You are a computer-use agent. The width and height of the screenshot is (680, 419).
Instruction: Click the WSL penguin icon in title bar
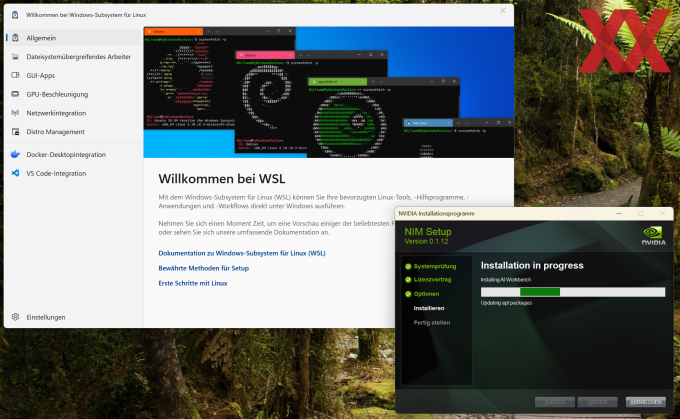pyautogui.click(x=15, y=15)
